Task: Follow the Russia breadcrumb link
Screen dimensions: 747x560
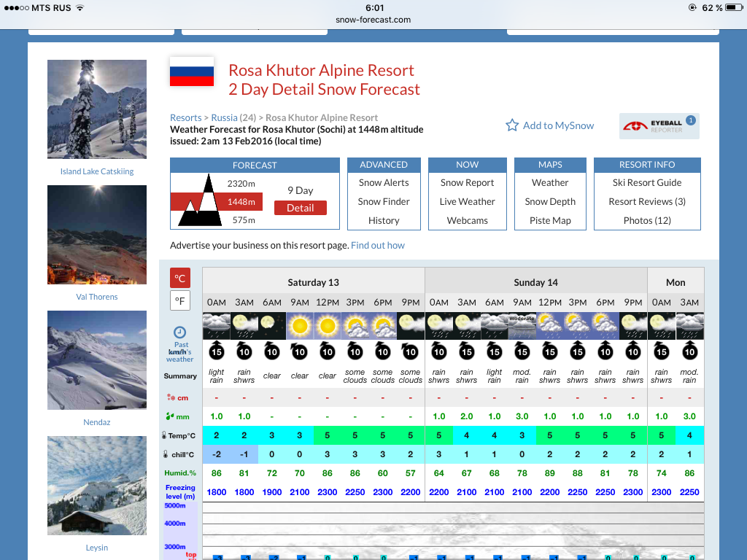Action: 225,117
